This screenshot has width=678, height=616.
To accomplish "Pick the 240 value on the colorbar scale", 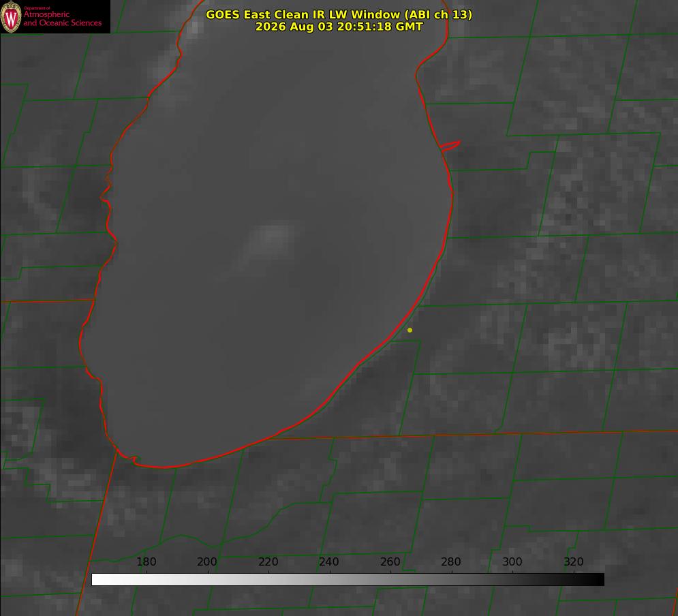I will 329,561.
